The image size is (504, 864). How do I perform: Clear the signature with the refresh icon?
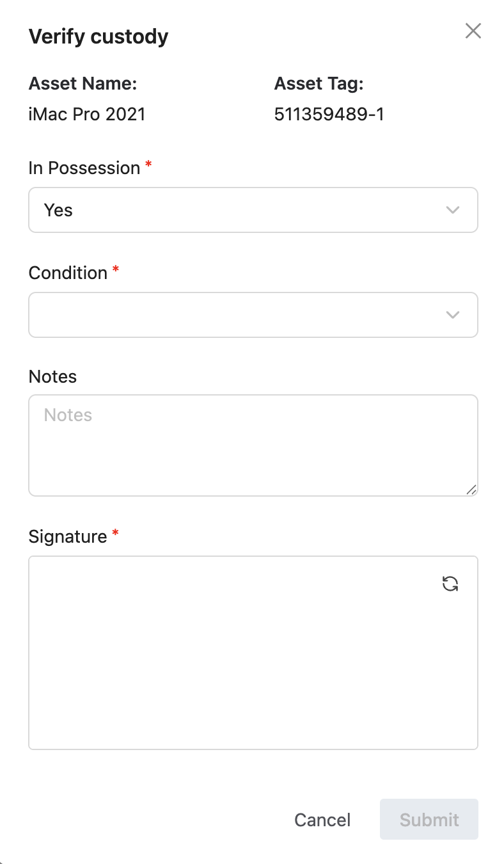point(450,584)
